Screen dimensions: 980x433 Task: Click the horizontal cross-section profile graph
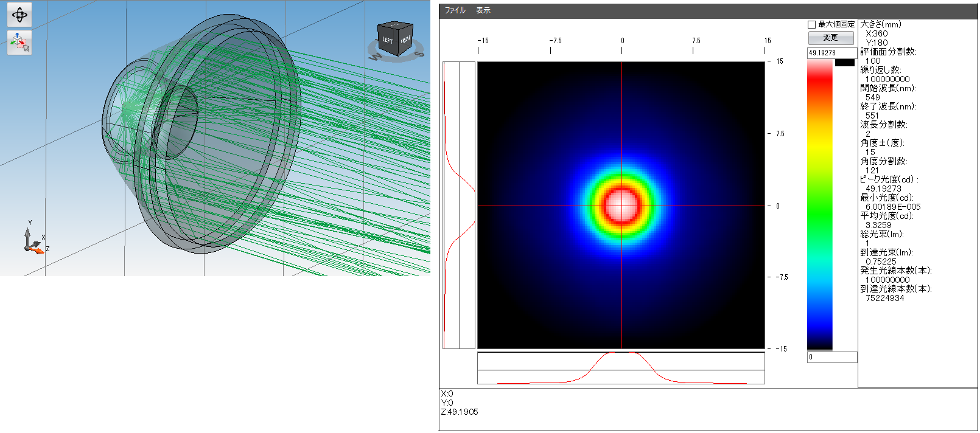click(x=621, y=369)
